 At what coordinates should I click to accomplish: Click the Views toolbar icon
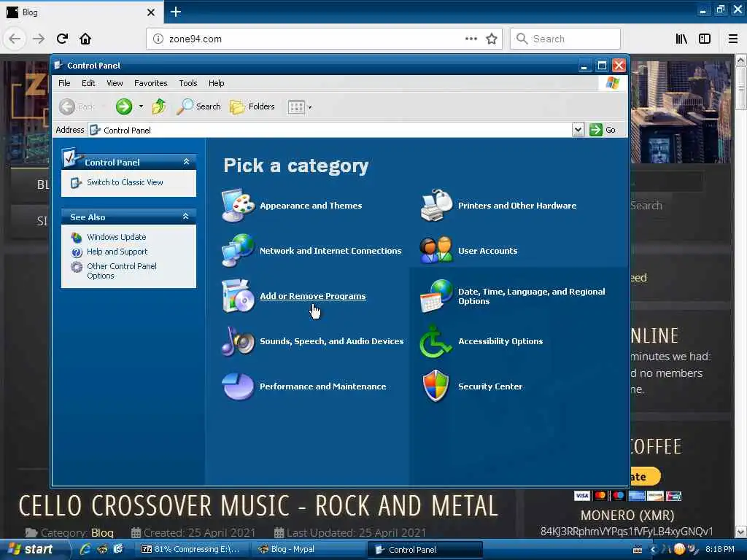tap(296, 107)
